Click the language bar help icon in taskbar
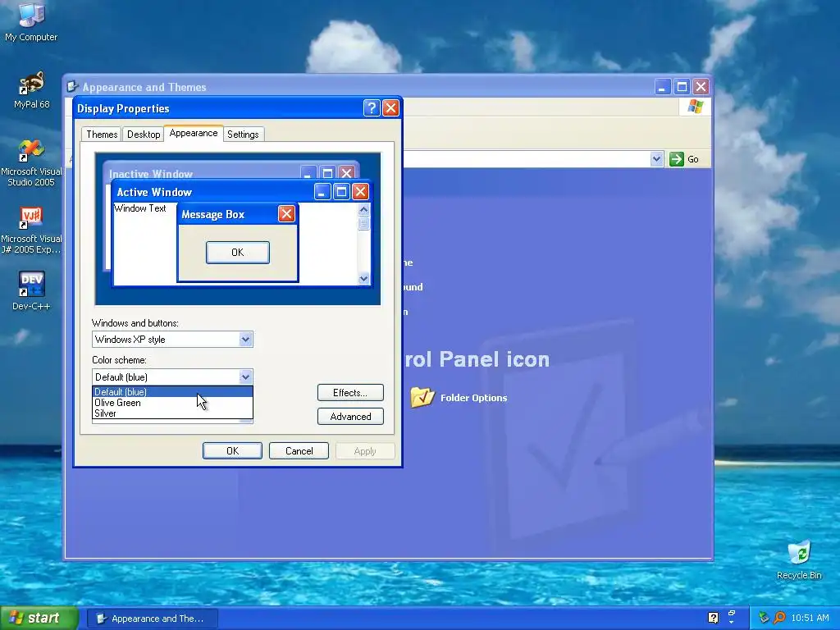The width and height of the screenshot is (840, 630). coord(713,618)
